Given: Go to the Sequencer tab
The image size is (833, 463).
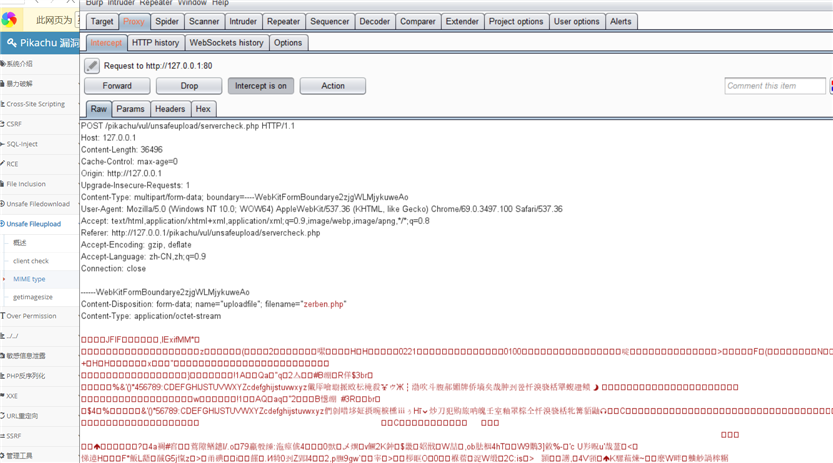Looking at the screenshot, I should click(329, 21).
